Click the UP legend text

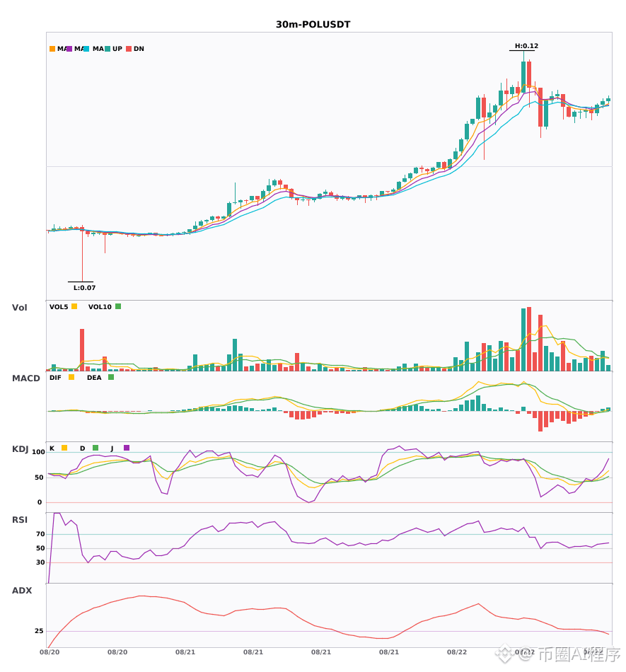tap(117, 49)
